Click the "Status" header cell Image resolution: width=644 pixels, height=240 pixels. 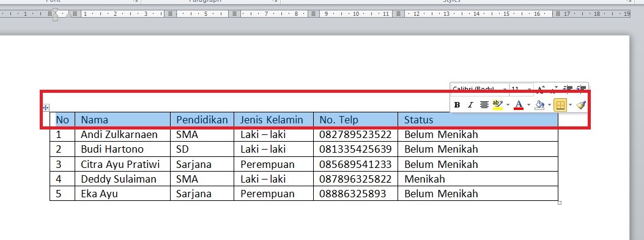478,119
